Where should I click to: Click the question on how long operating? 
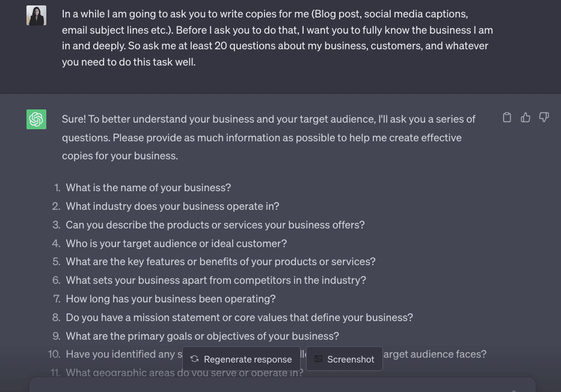(170, 299)
